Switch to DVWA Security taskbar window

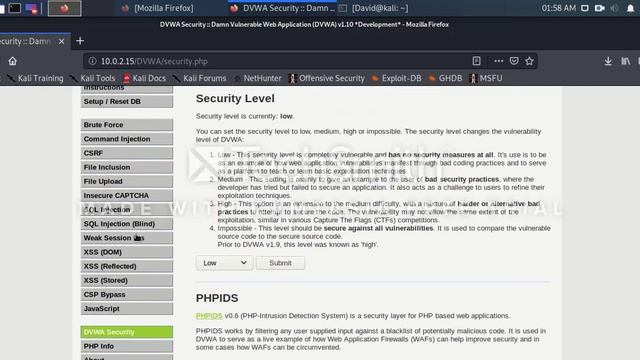[282, 8]
